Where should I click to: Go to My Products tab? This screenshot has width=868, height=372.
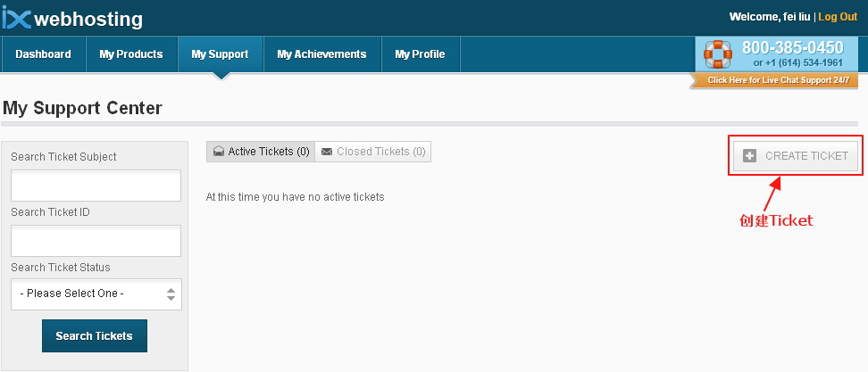click(x=131, y=54)
